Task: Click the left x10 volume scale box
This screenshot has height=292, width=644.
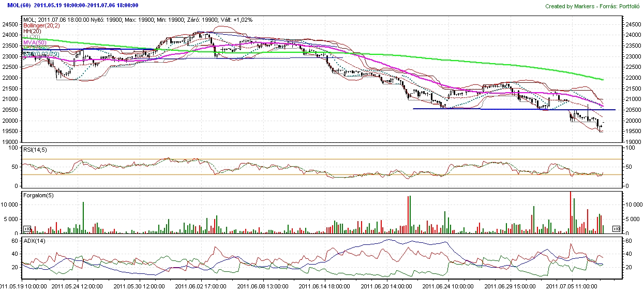Action: pos(27,228)
